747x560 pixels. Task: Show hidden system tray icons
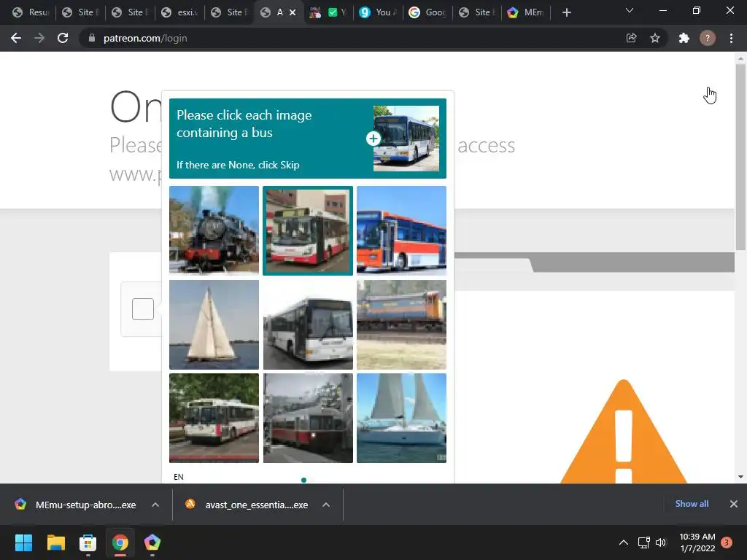click(623, 542)
